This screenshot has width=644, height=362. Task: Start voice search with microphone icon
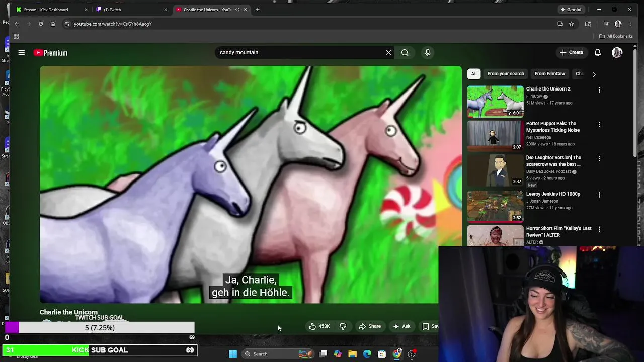(x=427, y=53)
